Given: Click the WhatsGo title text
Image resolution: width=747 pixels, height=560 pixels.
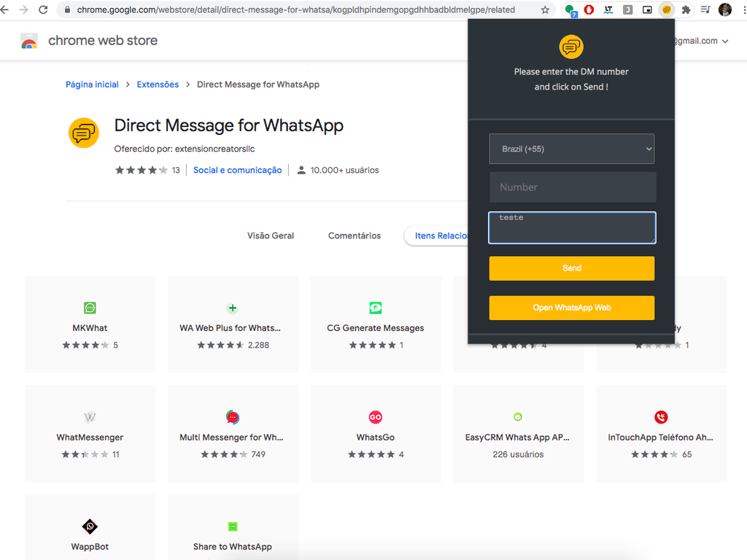Looking at the screenshot, I should pos(376,437).
